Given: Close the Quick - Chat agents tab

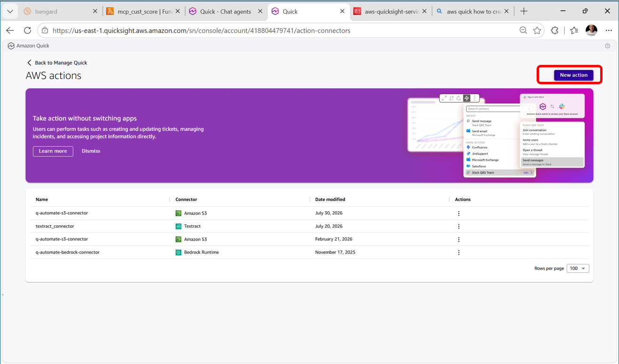Looking at the screenshot, I should click(x=260, y=11).
